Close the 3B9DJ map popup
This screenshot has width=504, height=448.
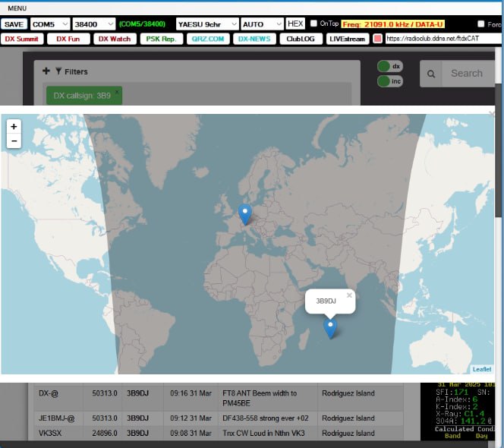click(x=349, y=295)
